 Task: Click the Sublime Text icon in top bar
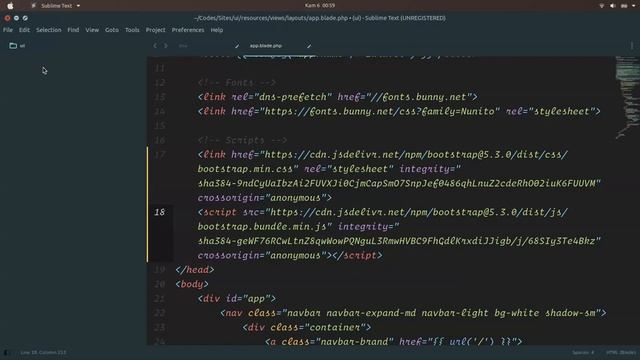[x=34, y=6]
